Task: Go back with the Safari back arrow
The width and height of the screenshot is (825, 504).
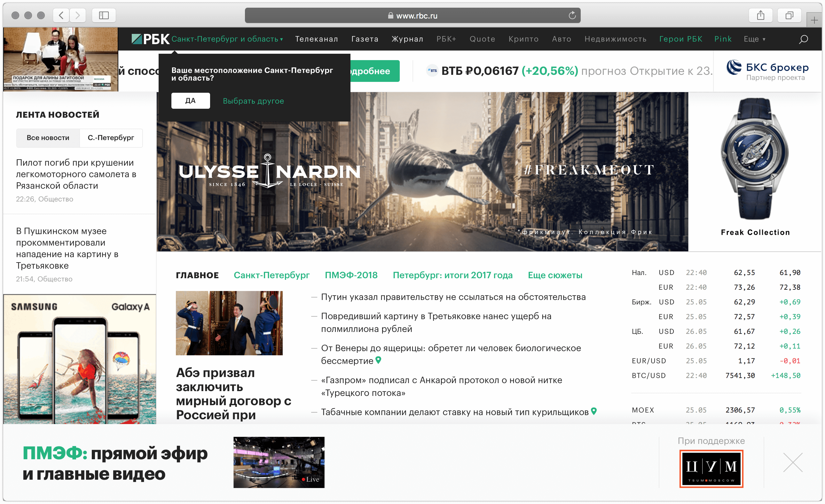Action: pos(61,15)
